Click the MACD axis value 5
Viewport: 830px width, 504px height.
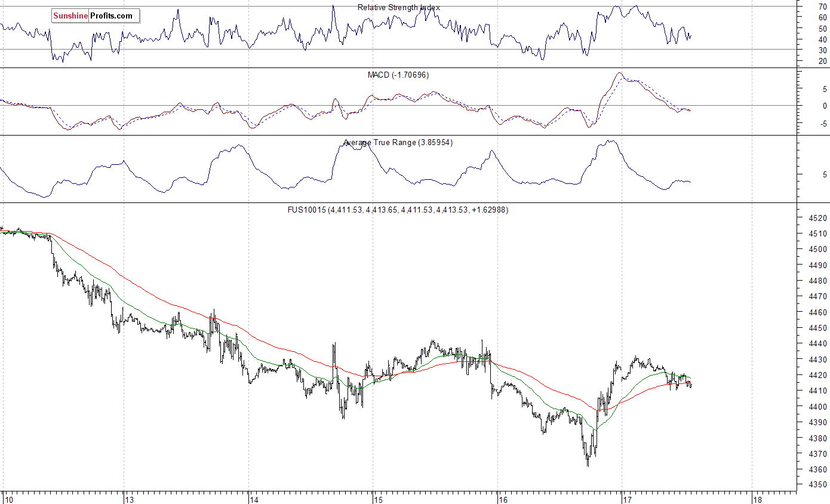tap(825, 89)
